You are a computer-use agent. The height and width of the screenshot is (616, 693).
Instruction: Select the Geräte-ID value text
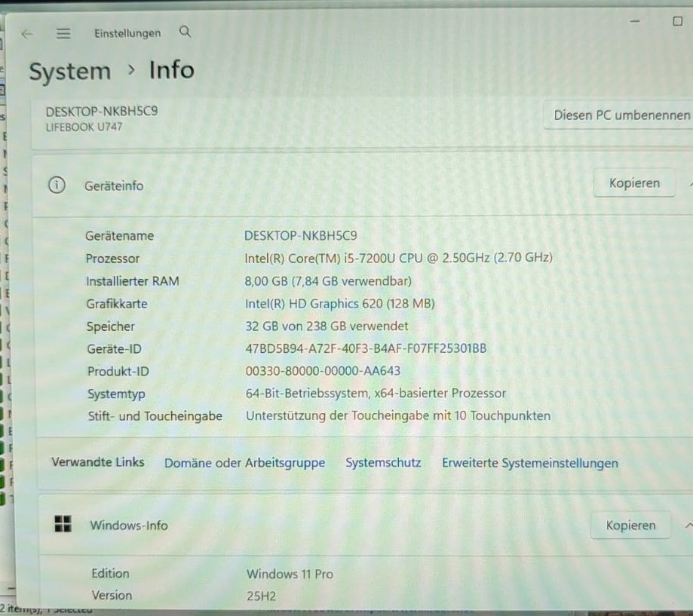tap(366, 348)
